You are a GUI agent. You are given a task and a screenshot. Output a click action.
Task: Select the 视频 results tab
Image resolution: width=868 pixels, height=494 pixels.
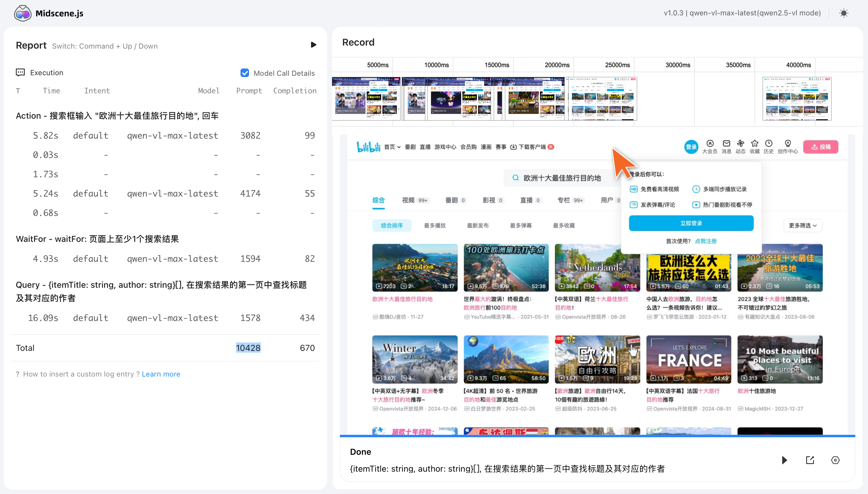[x=408, y=200]
